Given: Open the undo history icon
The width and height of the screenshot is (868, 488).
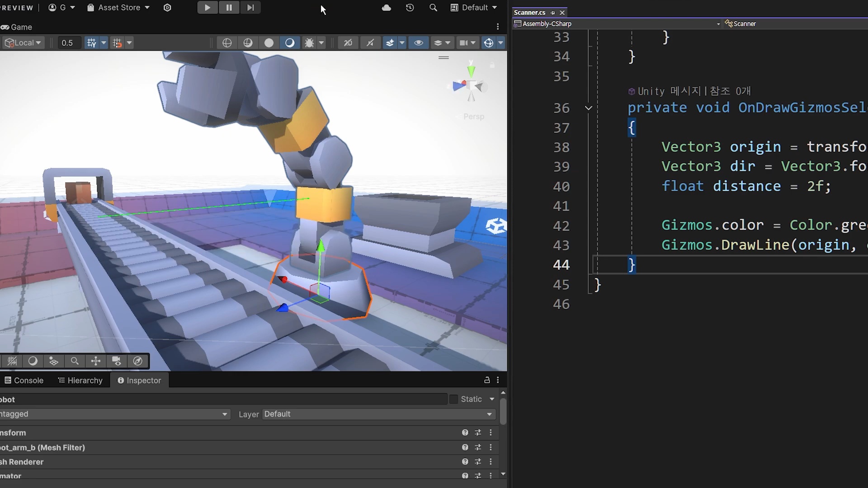Looking at the screenshot, I should (410, 8).
